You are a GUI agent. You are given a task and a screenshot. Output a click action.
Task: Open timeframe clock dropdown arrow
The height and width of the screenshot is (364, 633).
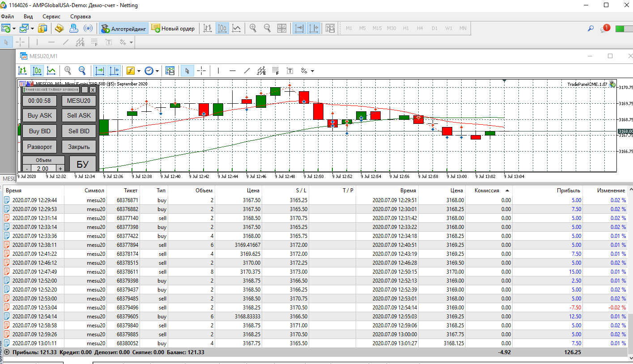tap(158, 71)
